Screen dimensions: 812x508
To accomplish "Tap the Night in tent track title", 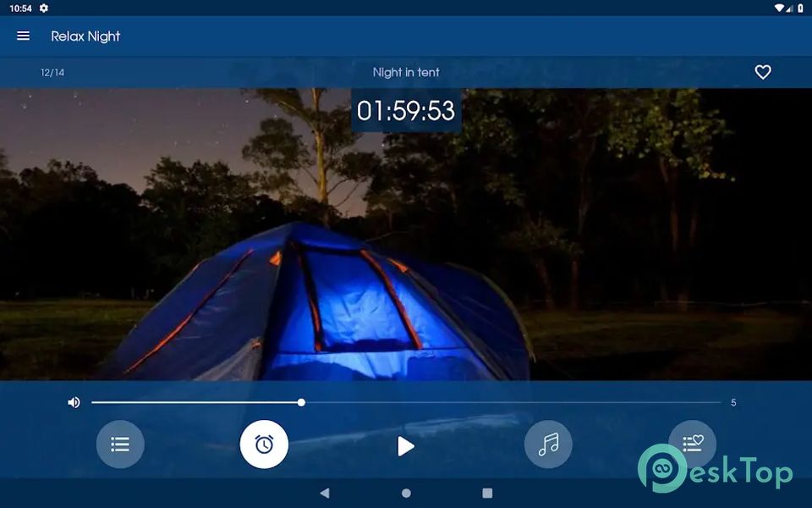I will click(406, 73).
